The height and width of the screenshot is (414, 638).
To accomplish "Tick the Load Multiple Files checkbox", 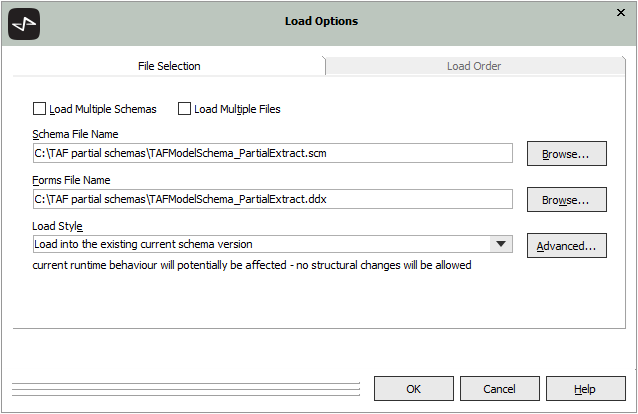I will click(x=185, y=109).
